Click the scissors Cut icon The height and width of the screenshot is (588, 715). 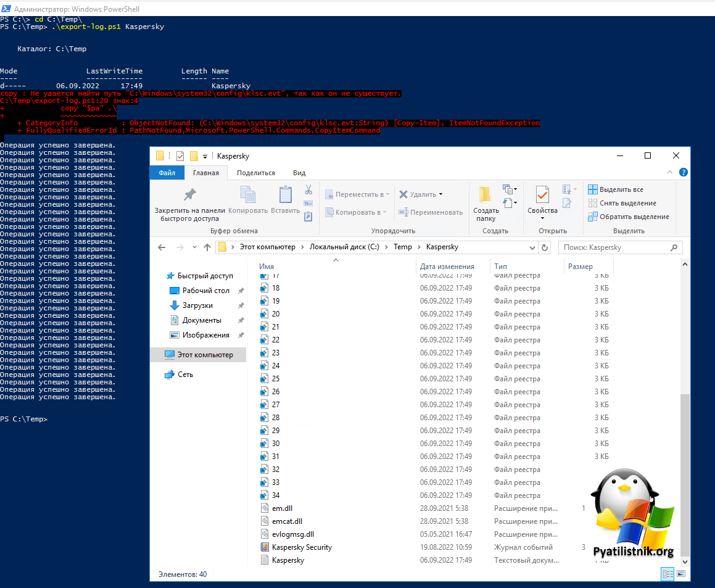coord(308,190)
